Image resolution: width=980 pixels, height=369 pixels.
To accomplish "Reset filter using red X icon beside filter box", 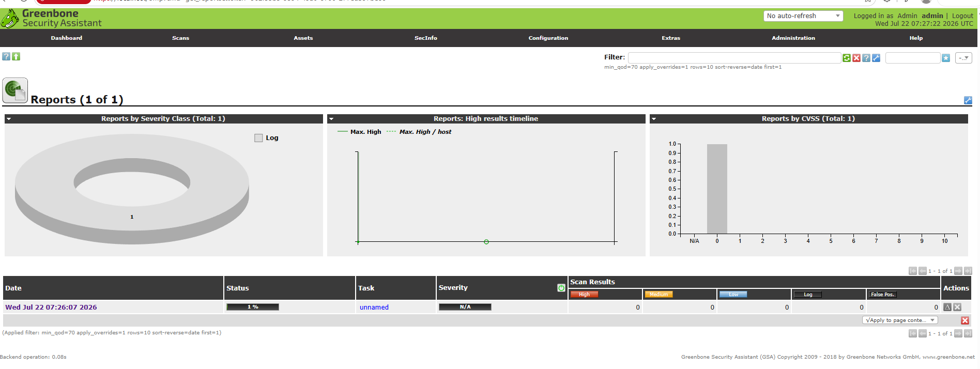I will [x=856, y=58].
